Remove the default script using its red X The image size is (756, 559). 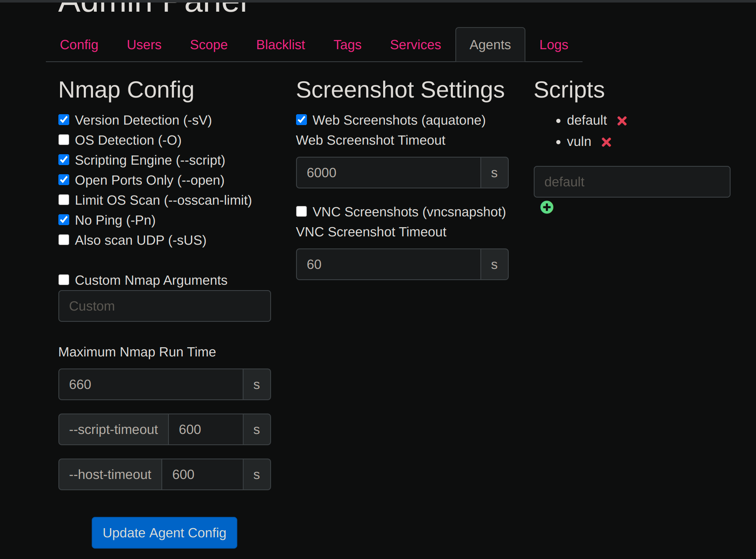[622, 120]
